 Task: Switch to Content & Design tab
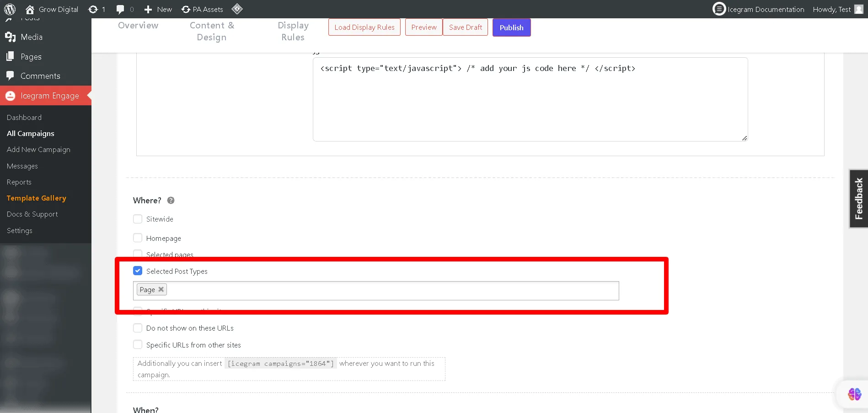212,31
